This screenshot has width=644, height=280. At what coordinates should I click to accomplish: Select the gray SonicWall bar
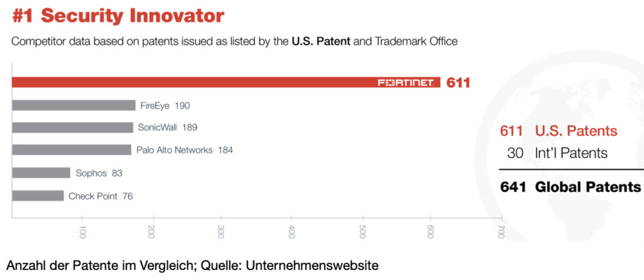click(x=72, y=128)
